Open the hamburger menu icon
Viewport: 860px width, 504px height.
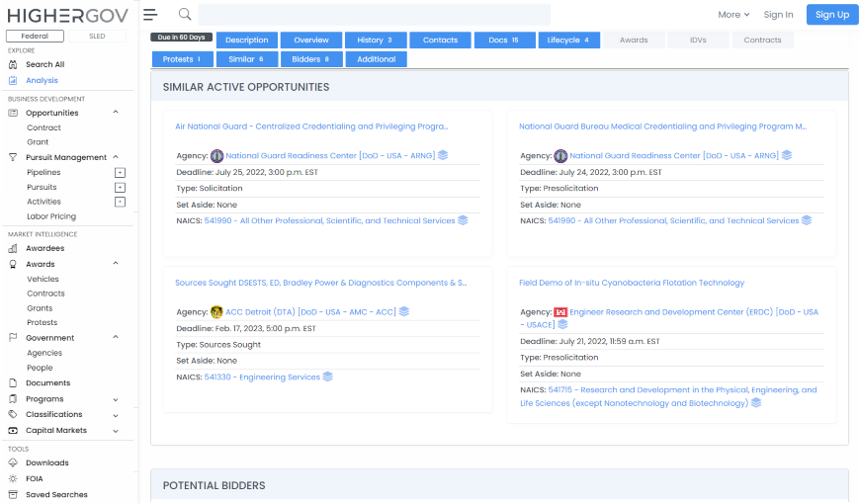[150, 15]
